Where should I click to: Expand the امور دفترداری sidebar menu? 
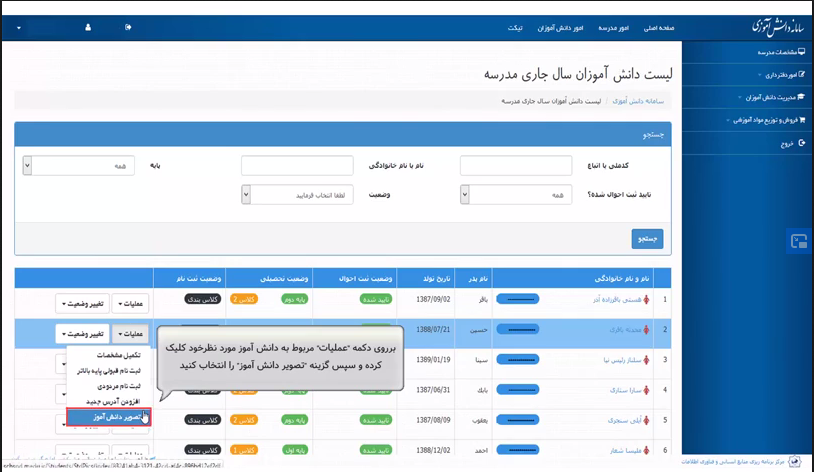(781, 75)
